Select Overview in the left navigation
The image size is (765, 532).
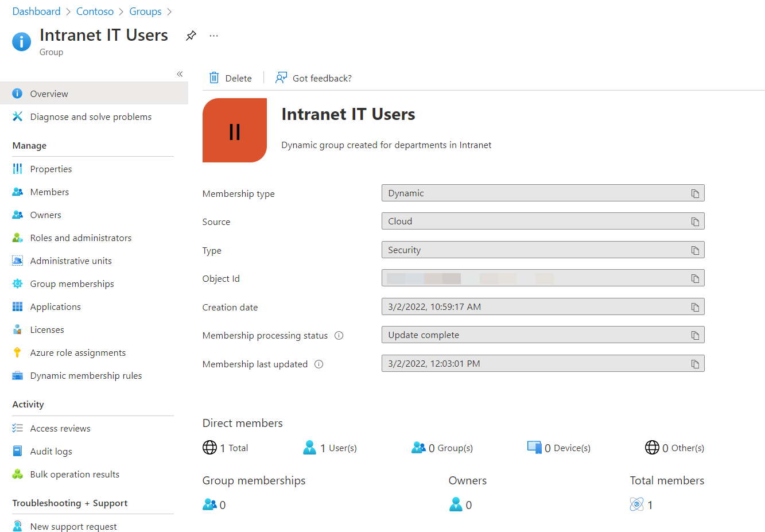(49, 93)
